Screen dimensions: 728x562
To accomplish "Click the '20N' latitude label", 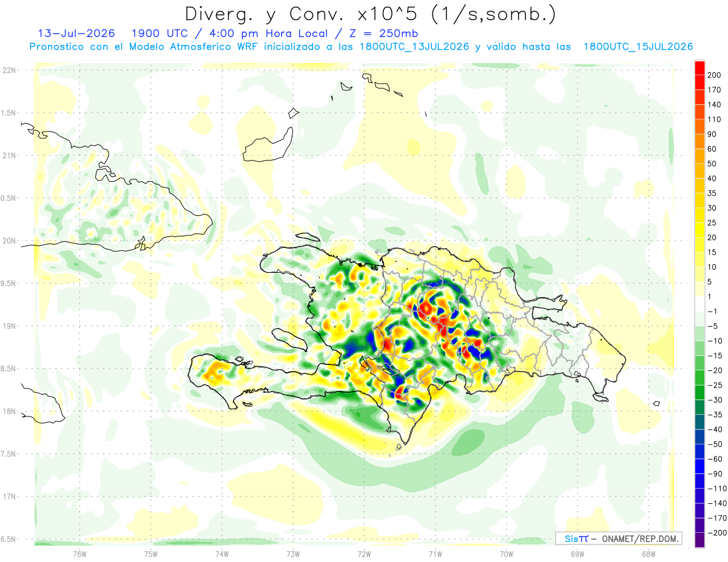I will point(8,241).
